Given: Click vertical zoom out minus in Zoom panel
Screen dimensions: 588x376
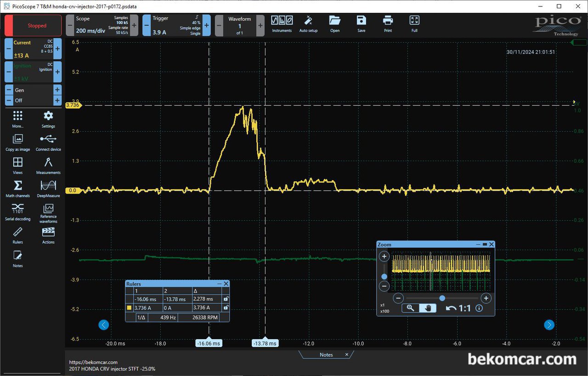Looking at the screenshot, I should coord(384,286).
